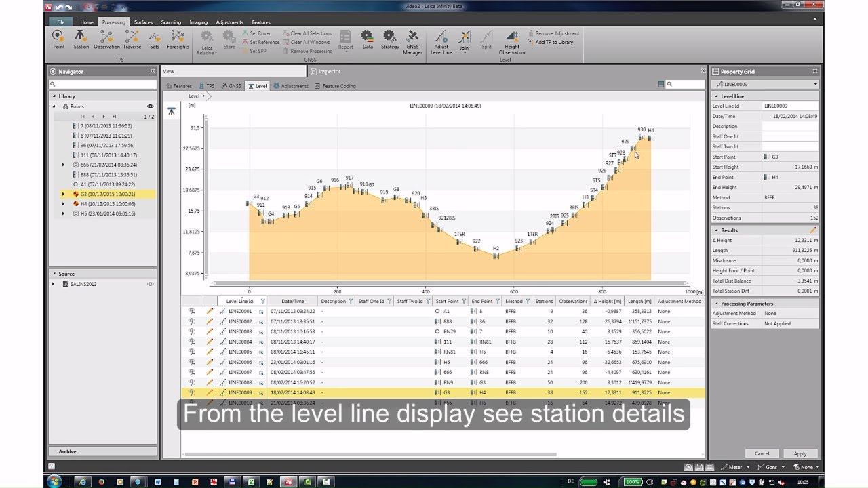Viewport: 868px width, 488px height.
Task: Choose the Observation tool in ribbon
Action: click(106, 39)
